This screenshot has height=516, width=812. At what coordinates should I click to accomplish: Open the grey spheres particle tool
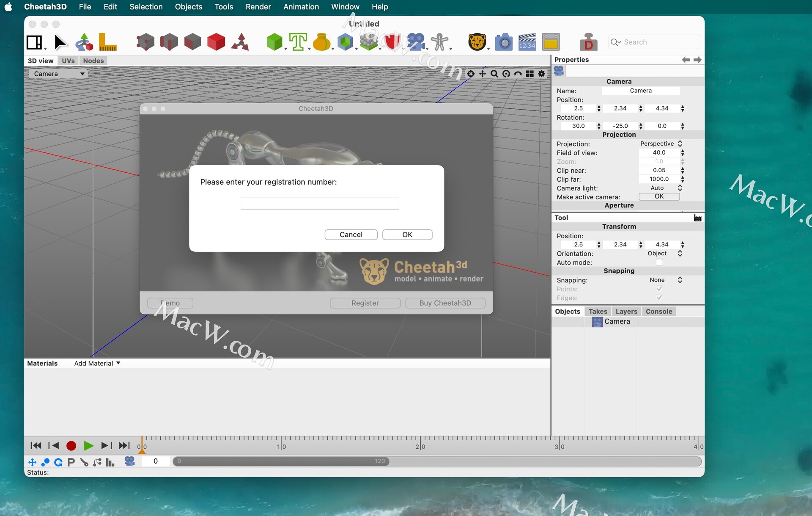369,42
